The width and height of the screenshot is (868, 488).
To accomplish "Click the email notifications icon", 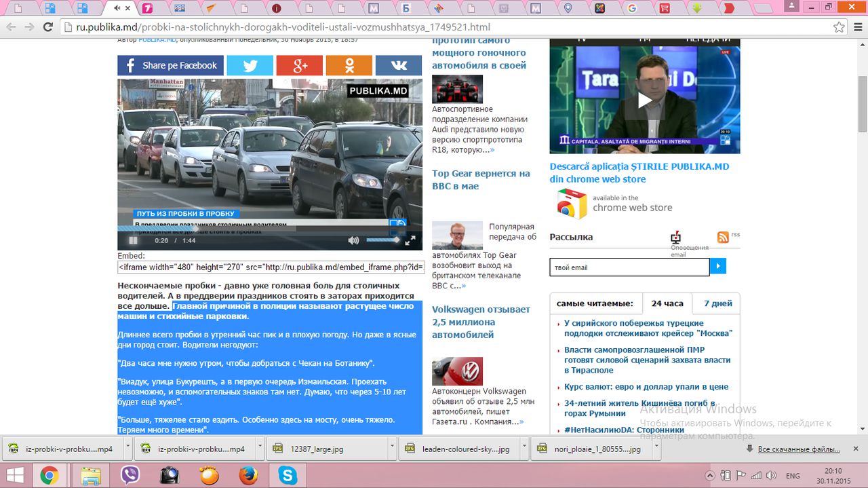I will (x=675, y=238).
